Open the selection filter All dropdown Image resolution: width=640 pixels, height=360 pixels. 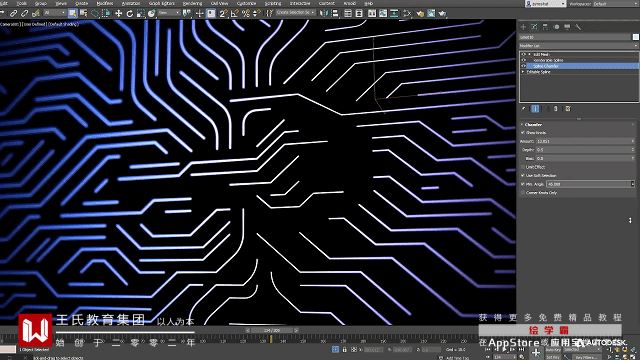point(55,13)
